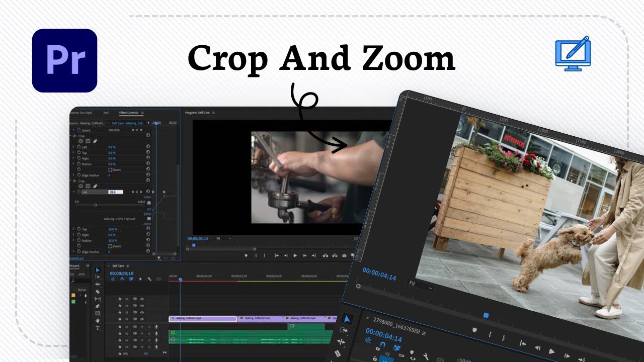
Task: Expand first Crop Edge Feather parameter
Action: coord(73,175)
